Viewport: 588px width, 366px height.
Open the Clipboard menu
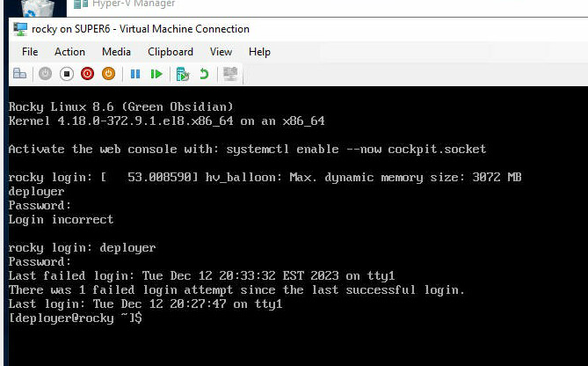coord(171,52)
